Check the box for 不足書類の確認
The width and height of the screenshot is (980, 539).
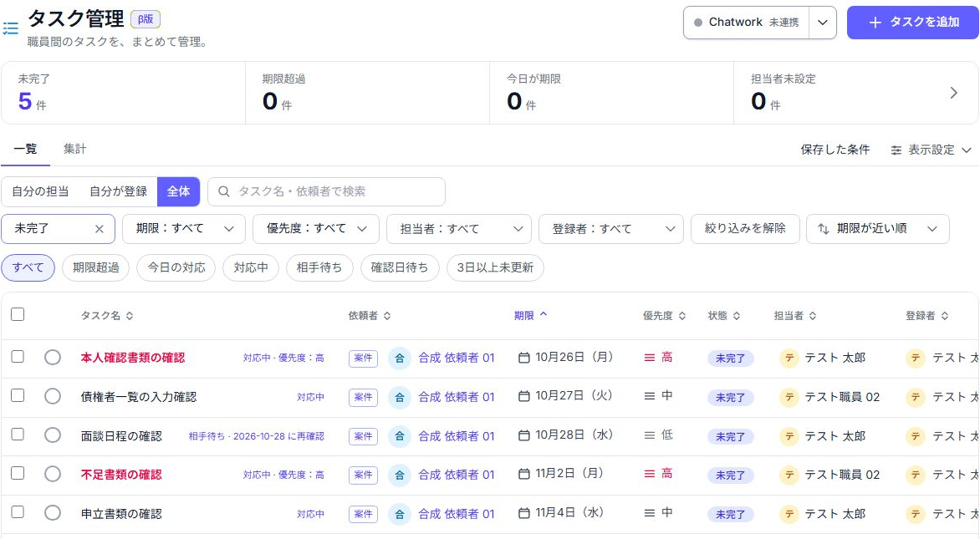(x=18, y=473)
